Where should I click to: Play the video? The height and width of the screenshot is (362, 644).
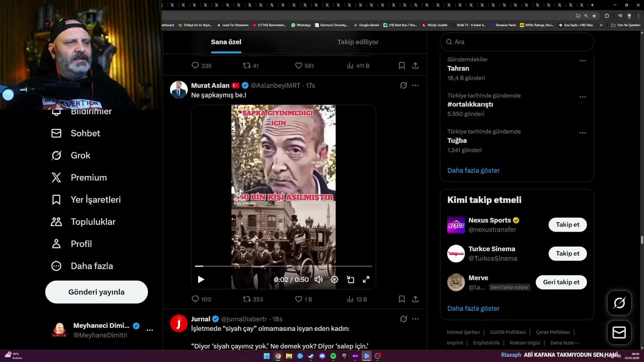point(201,280)
